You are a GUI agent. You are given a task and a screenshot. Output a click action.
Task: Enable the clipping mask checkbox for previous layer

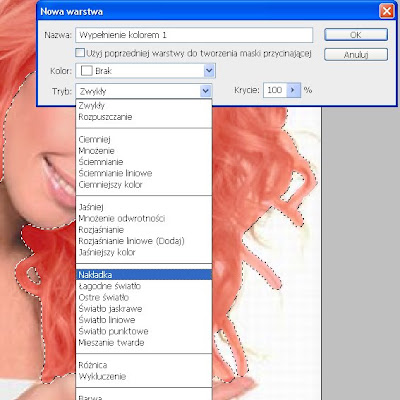tap(80, 53)
